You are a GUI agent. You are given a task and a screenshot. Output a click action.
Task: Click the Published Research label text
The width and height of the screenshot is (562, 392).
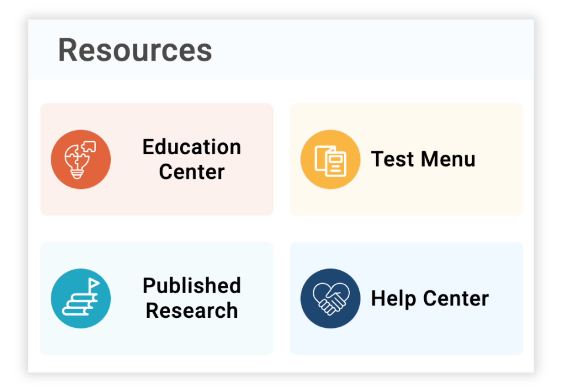click(191, 298)
